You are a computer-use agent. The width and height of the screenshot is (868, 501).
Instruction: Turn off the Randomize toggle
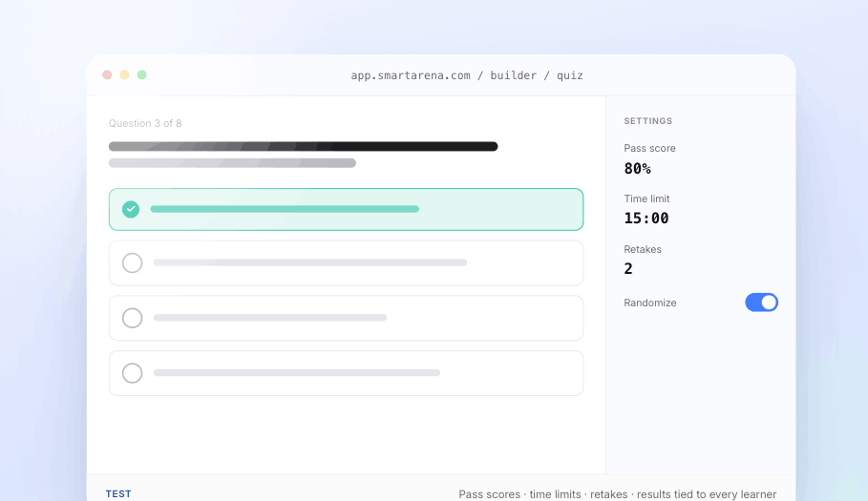tap(761, 303)
